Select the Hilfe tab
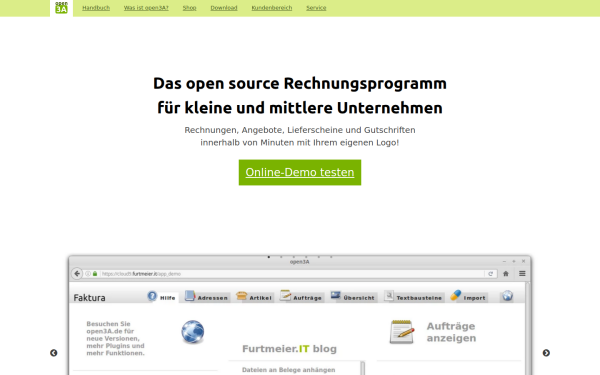This screenshot has height=375, width=600. 162,297
